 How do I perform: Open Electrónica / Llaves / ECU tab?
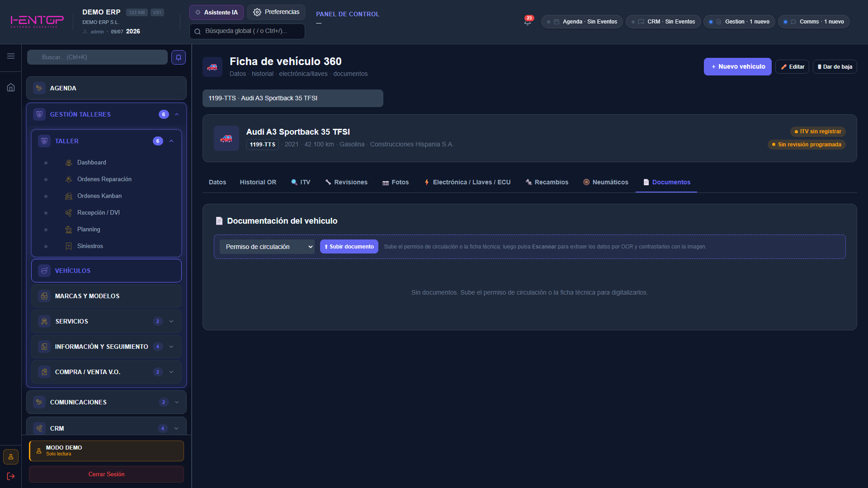click(467, 182)
